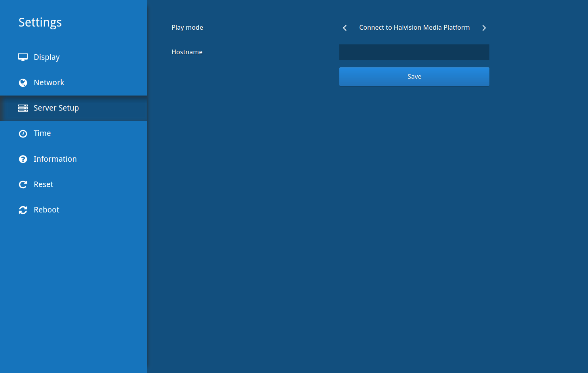Click the Information question mark icon
588x373 pixels.
pos(23,159)
